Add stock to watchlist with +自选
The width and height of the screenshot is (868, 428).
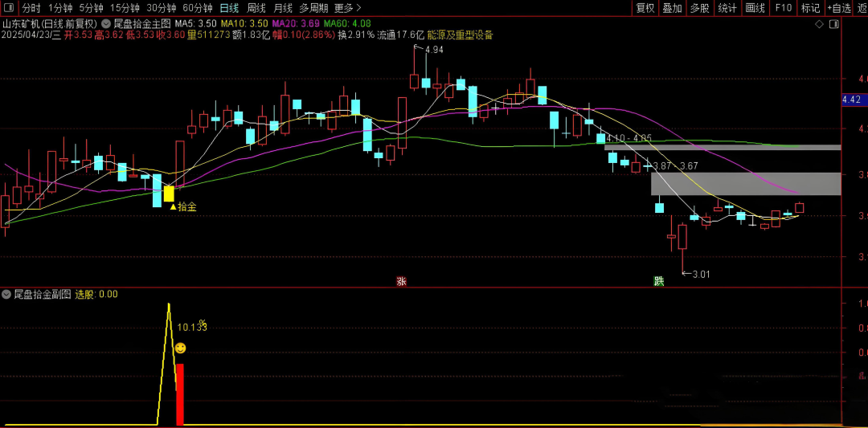[x=838, y=8]
